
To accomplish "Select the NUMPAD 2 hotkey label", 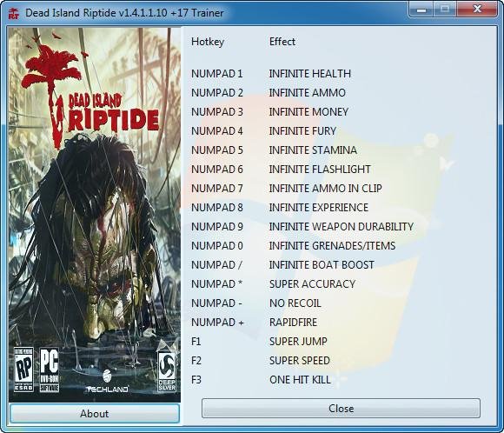I will point(217,93).
